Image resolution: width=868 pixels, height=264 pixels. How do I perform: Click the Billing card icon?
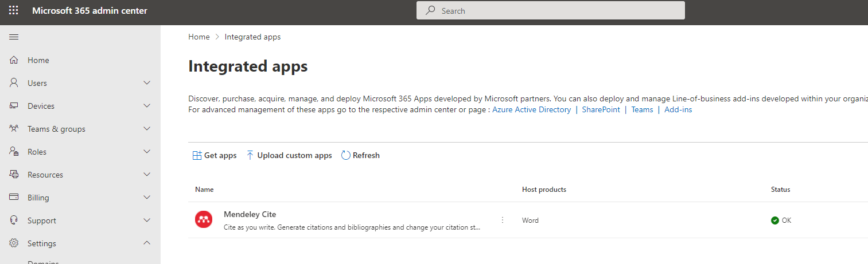click(x=14, y=198)
